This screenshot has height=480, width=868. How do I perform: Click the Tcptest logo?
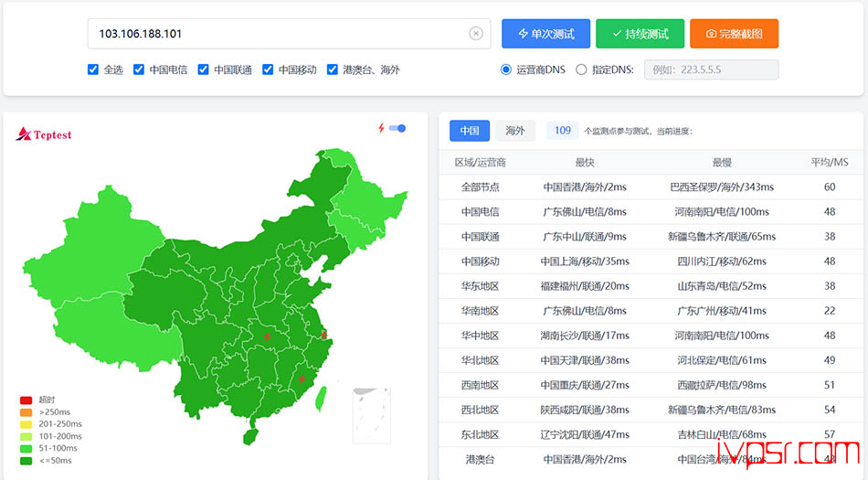coord(43,134)
